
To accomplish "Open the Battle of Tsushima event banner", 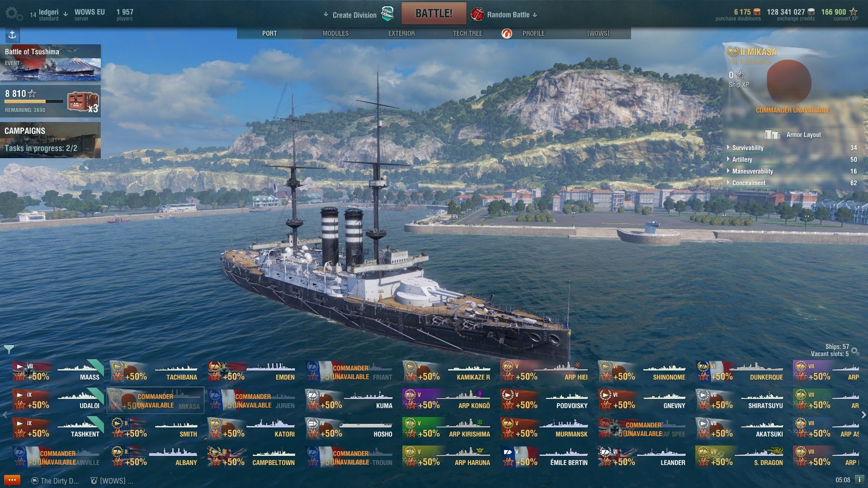I will click(x=50, y=62).
